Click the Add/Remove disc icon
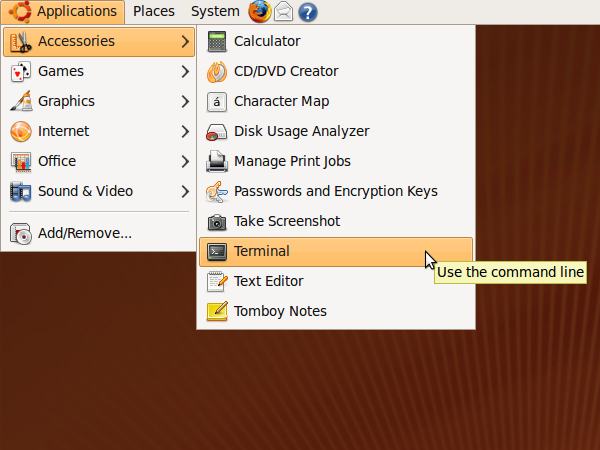This screenshot has height=450, width=600. pyautogui.click(x=21, y=233)
